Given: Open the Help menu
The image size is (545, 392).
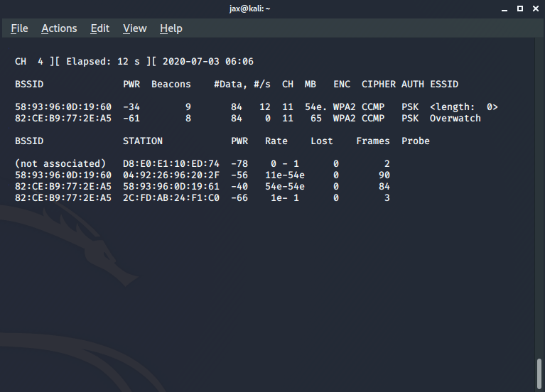Looking at the screenshot, I should tap(171, 28).
